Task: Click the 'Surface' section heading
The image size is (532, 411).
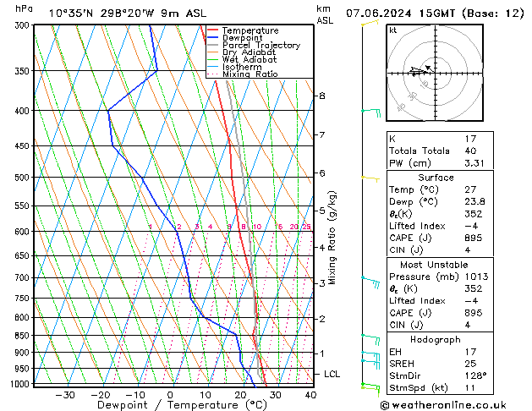Action: [436, 178]
